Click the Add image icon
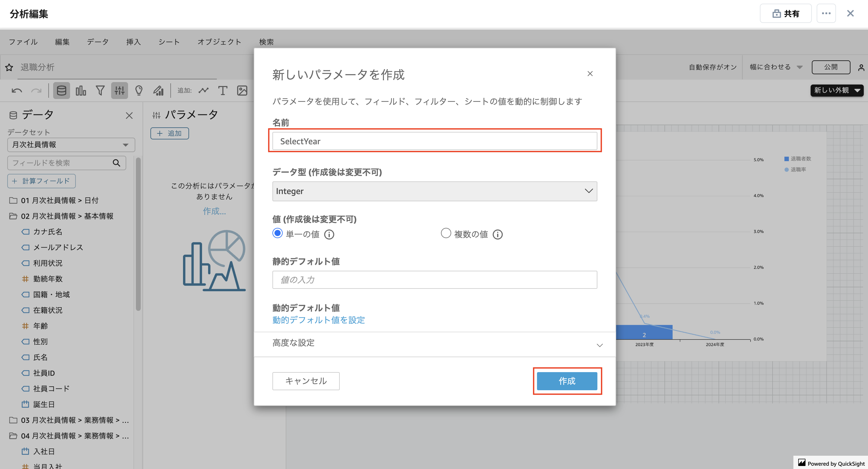Image resolution: width=868 pixels, height=469 pixels. pyautogui.click(x=242, y=91)
